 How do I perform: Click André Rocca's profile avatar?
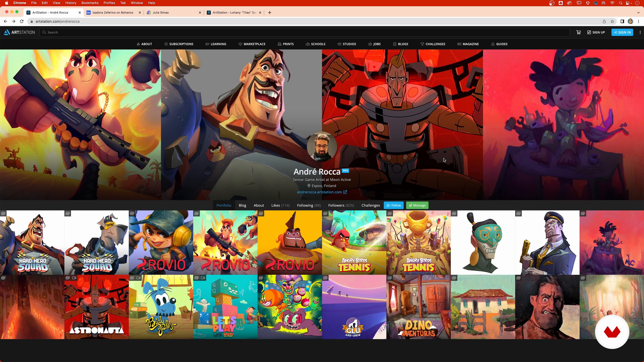point(322,147)
